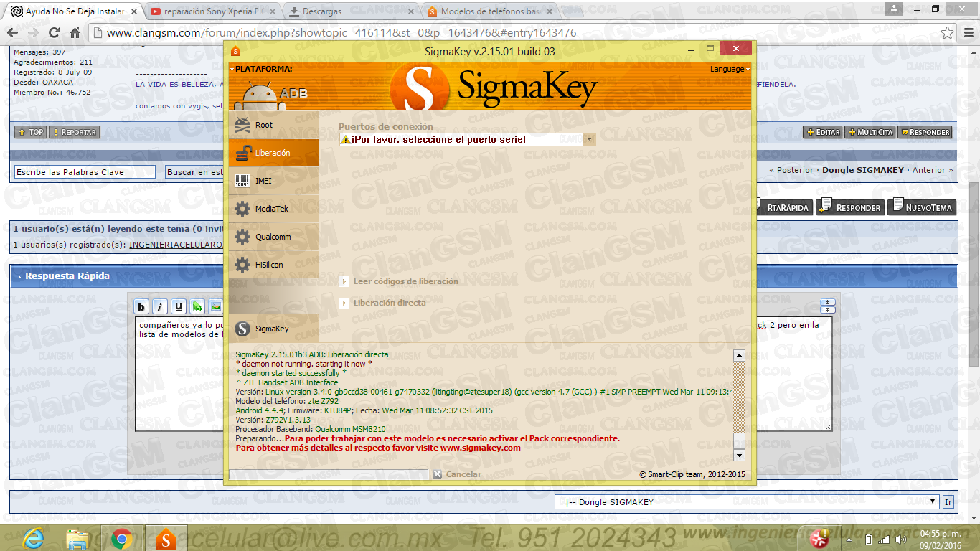Open the PLATAFORMA selector
The width and height of the screenshot is (980, 551).
261,69
